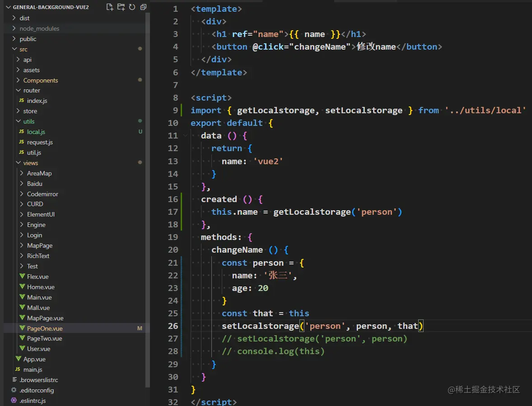Click the explorer sidebar vertical scrollbar
The width and height of the screenshot is (532, 406).
(148, 200)
